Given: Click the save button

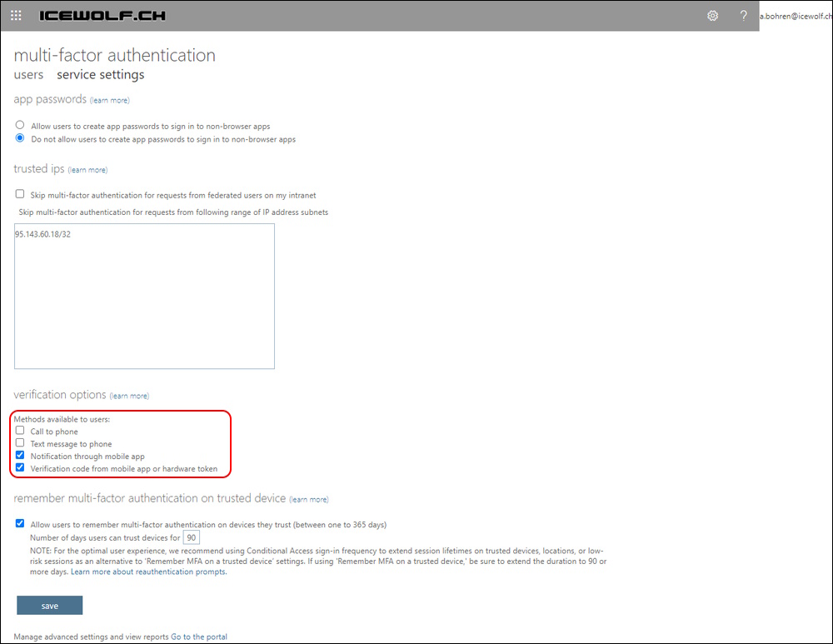Looking at the screenshot, I should pyautogui.click(x=49, y=605).
